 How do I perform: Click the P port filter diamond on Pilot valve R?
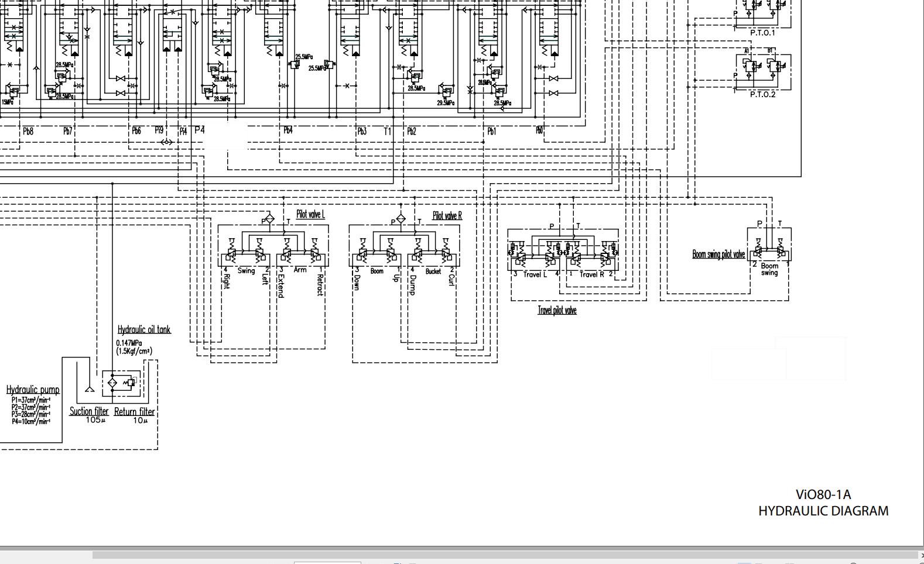[x=401, y=219]
